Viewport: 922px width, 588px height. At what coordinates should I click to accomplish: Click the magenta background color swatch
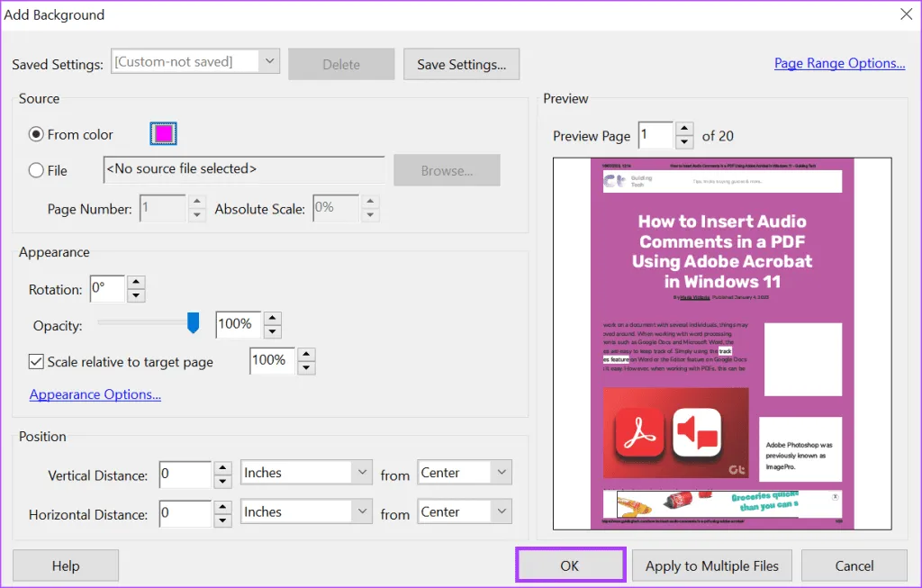163,134
